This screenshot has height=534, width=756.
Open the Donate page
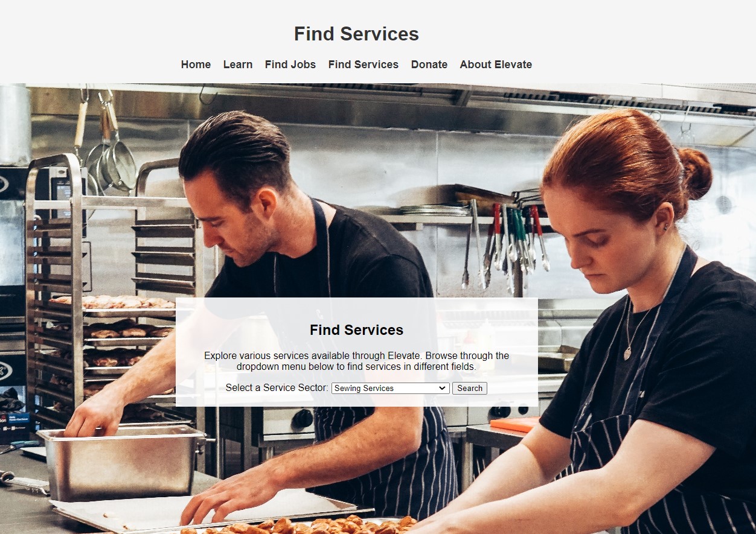click(429, 65)
